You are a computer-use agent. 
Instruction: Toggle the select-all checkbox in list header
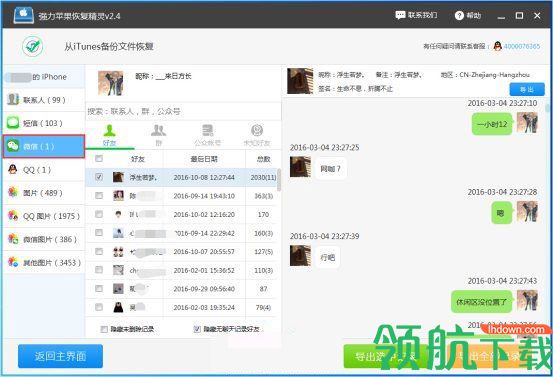point(99,158)
